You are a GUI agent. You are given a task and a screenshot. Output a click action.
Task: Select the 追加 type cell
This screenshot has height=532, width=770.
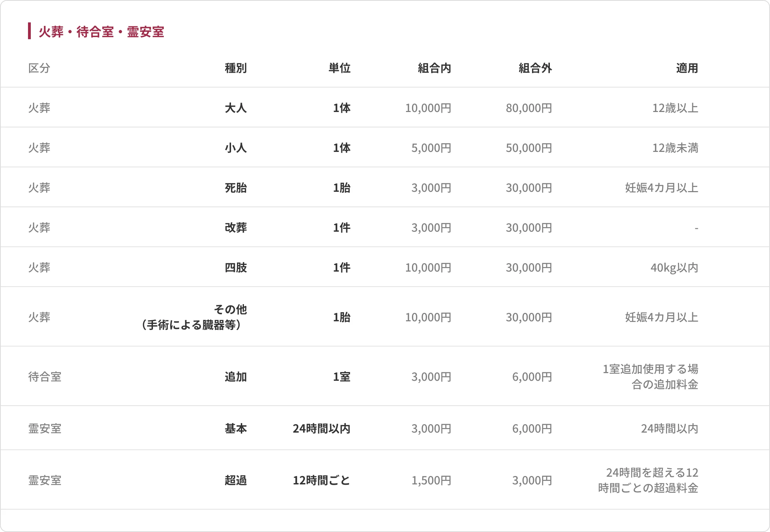pyautogui.click(x=236, y=377)
